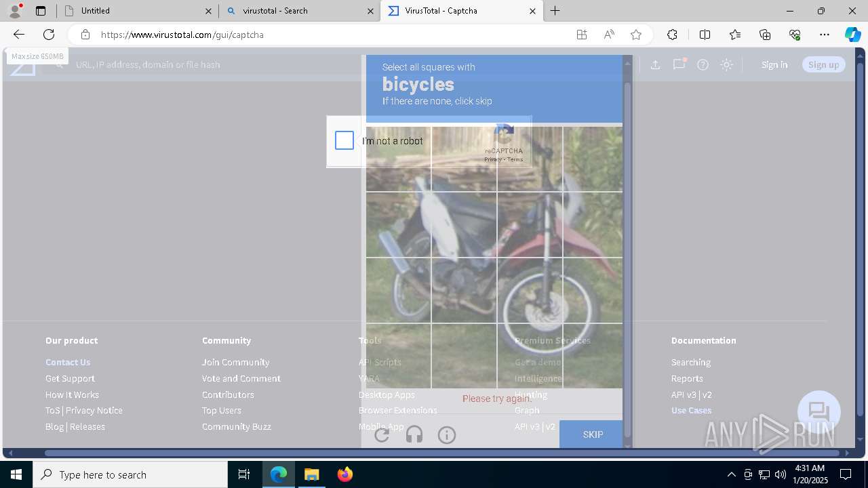Open Task View on the taskbar
Screen dimensions: 868x488
click(244, 474)
